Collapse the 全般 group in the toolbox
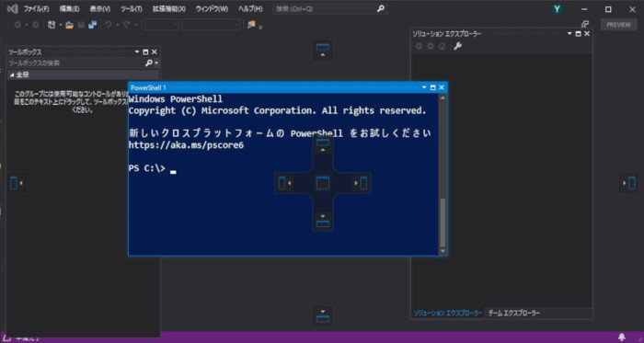The image size is (644, 343). (11, 75)
